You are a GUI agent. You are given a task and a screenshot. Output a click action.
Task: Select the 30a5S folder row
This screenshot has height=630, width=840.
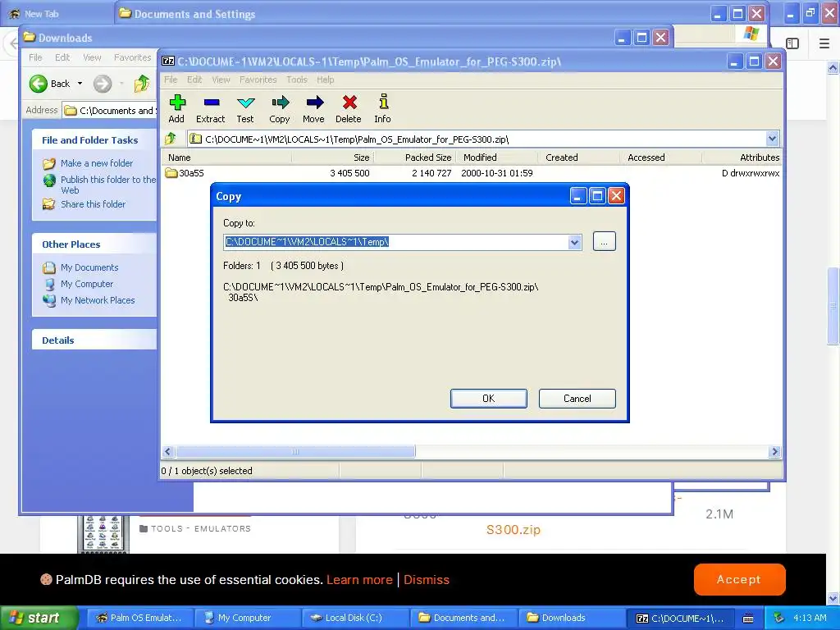click(x=472, y=173)
